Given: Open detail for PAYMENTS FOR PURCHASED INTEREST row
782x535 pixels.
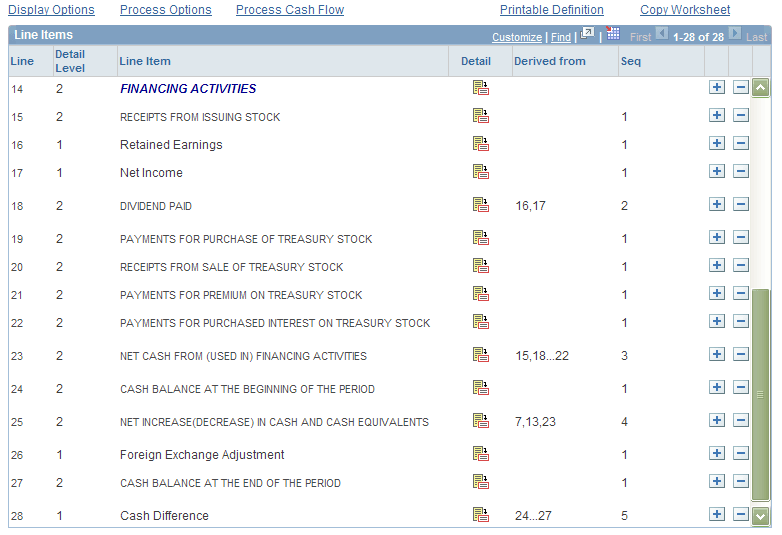Looking at the screenshot, I should click(x=481, y=321).
